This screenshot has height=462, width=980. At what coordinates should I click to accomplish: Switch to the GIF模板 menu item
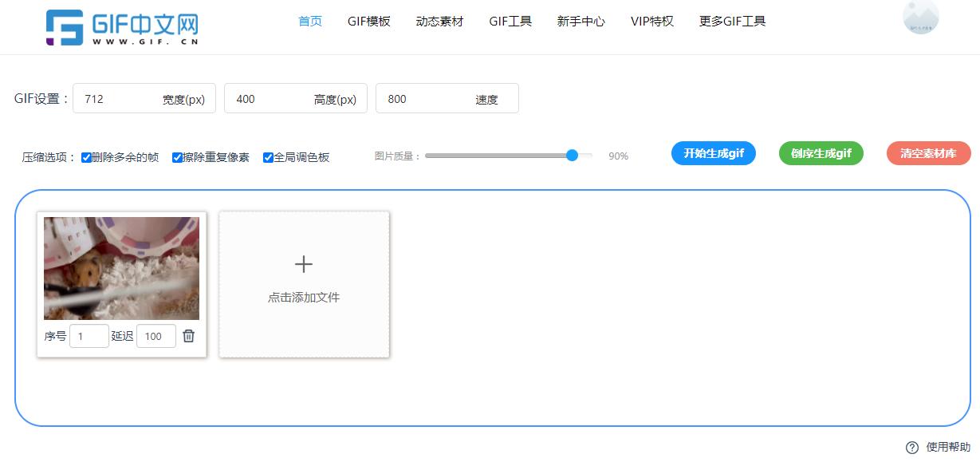coord(368,22)
